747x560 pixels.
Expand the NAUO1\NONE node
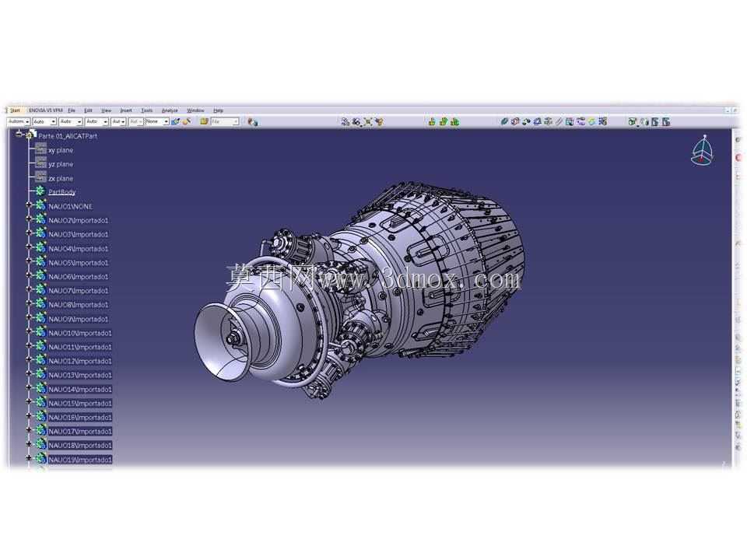pyautogui.click(x=29, y=205)
